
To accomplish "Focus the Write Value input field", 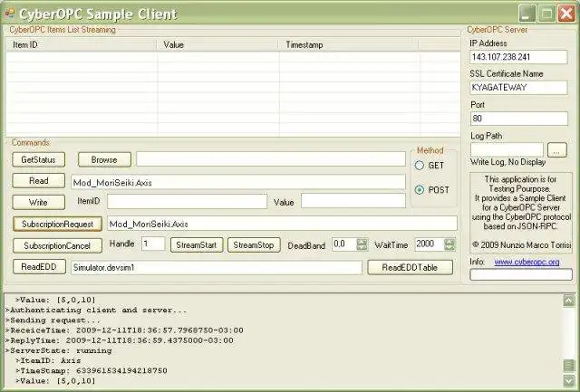I will tap(353, 201).
